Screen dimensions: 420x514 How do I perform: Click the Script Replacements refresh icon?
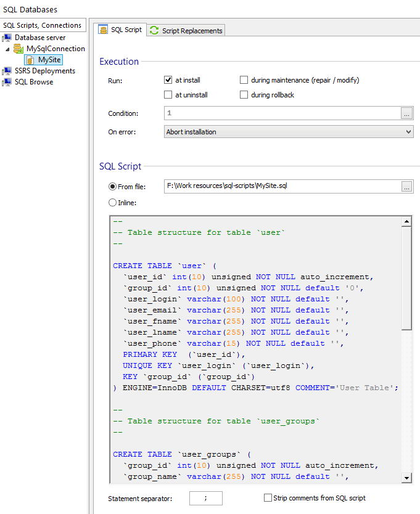coord(154,30)
